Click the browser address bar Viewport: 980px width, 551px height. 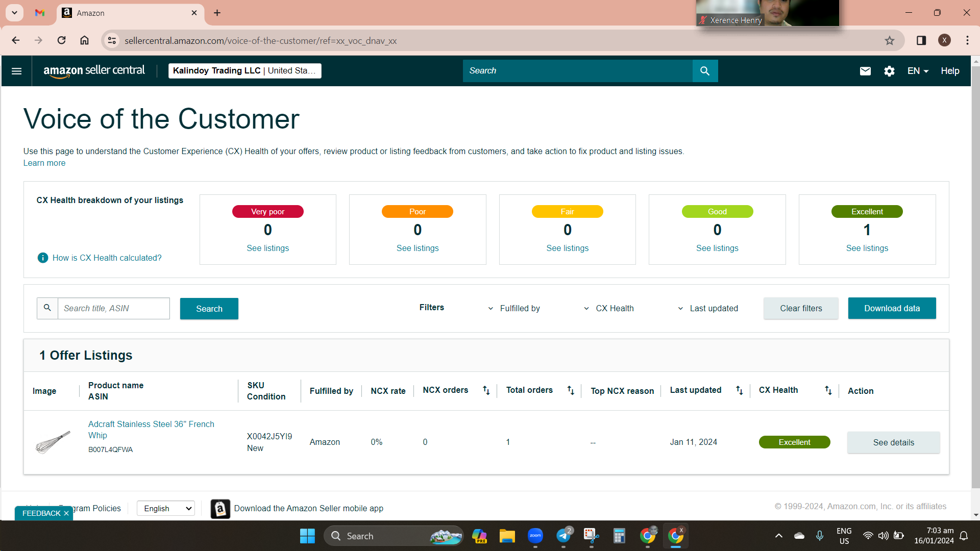pos(503,41)
